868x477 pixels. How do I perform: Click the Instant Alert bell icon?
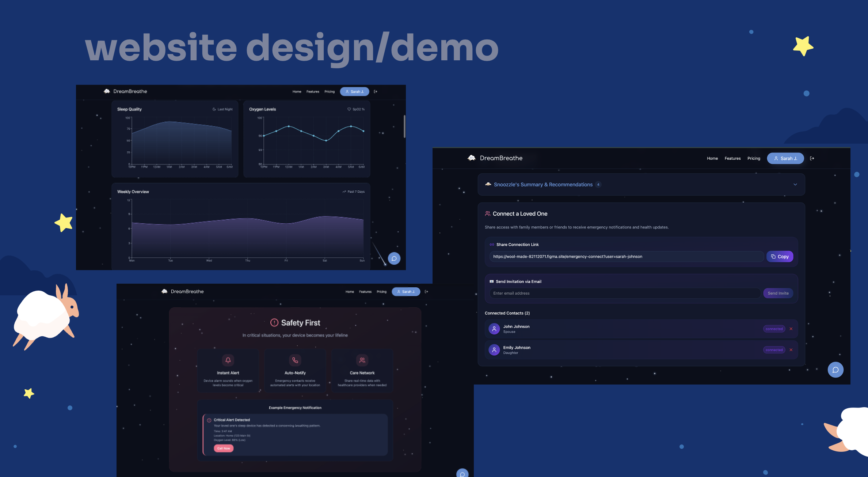pyautogui.click(x=228, y=360)
